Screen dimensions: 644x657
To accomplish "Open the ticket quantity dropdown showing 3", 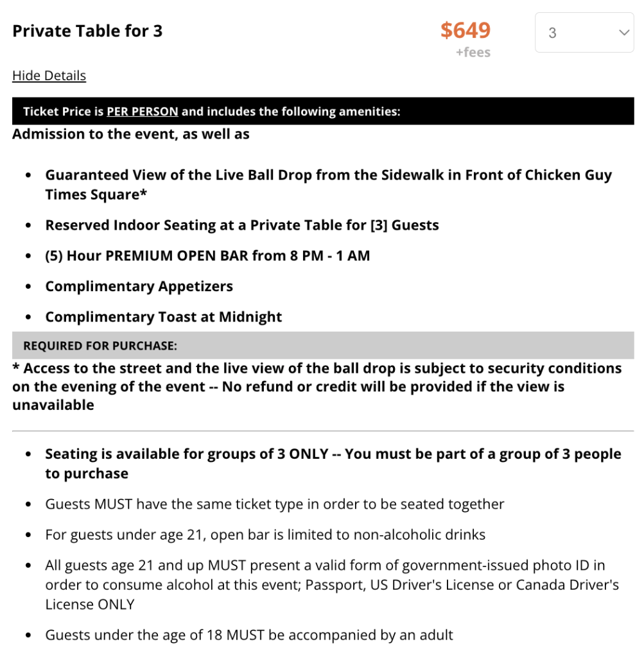I will 584,33.
